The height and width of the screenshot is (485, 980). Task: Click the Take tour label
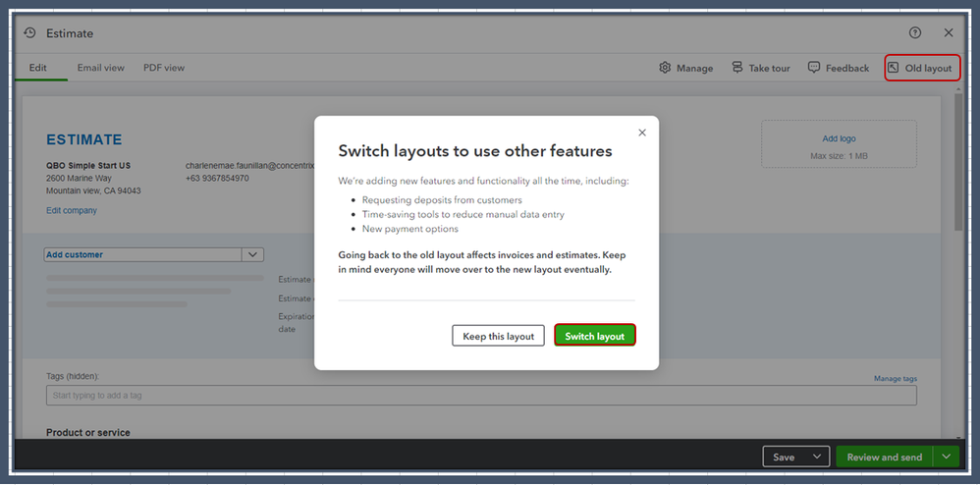pyautogui.click(x=770, y=68)
